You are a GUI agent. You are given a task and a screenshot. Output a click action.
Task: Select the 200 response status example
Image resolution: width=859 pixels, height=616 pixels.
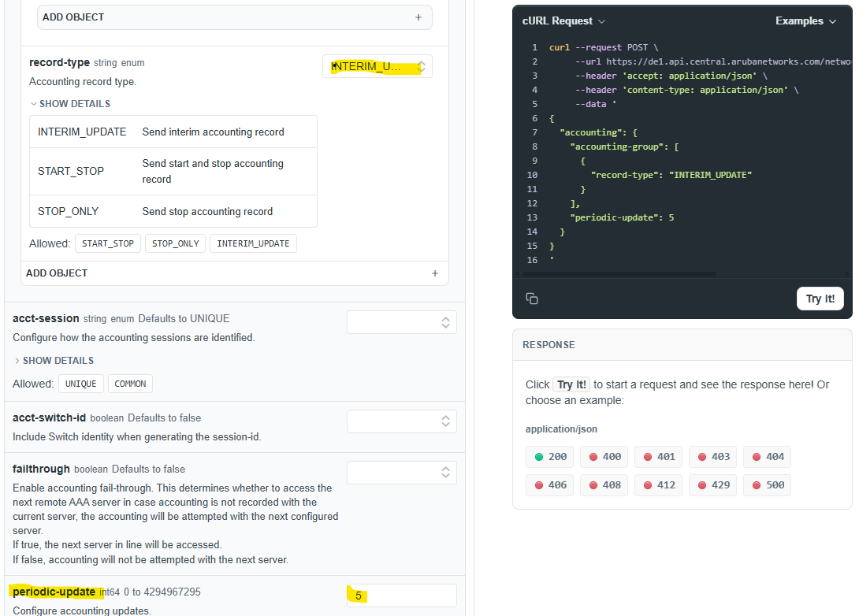550,457
